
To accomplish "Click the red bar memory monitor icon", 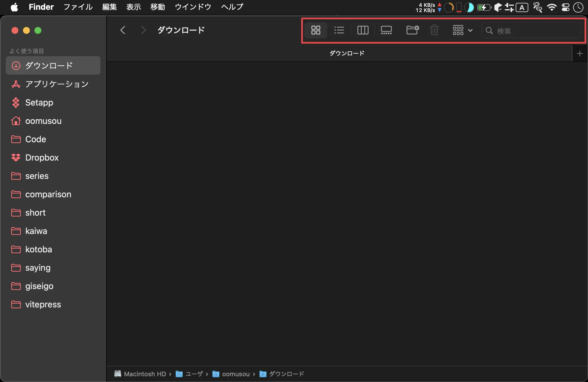I will 459,7.
